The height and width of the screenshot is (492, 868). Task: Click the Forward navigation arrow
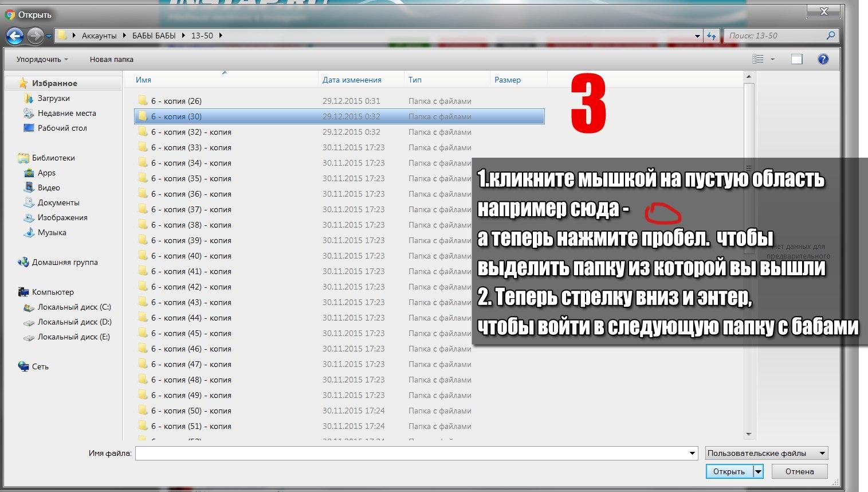35,36
